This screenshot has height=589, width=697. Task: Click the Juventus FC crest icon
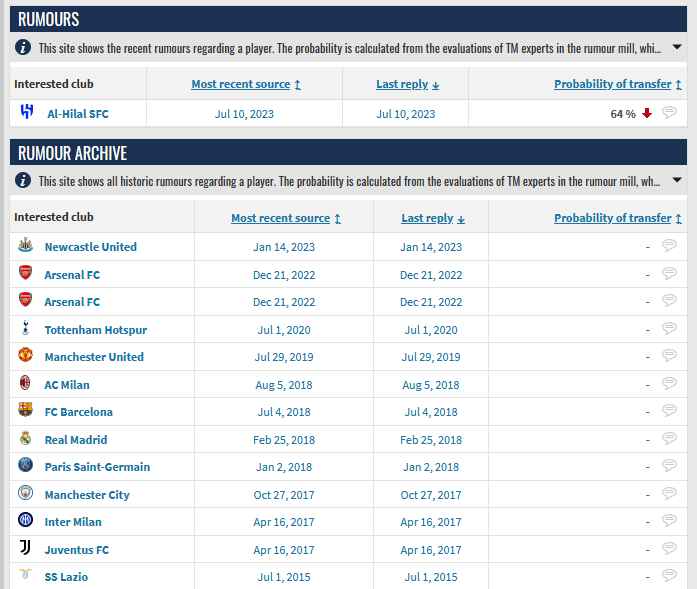click(25, 548)
